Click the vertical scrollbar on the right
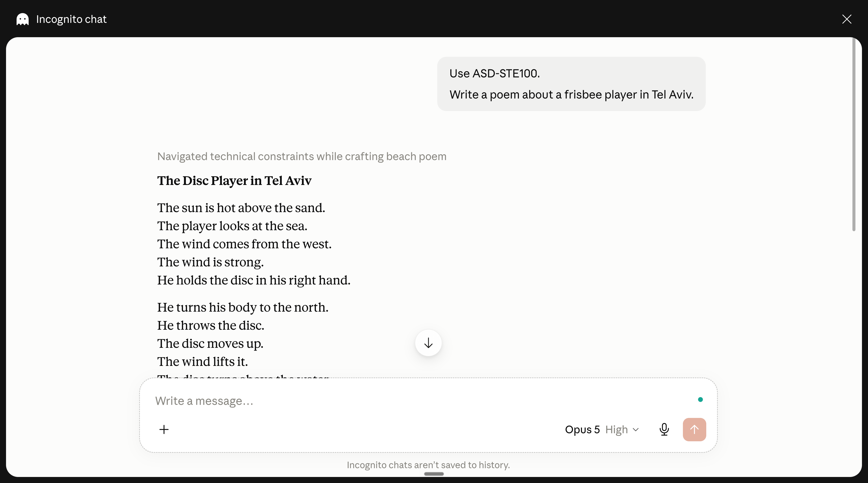 [x=854, y=135]
